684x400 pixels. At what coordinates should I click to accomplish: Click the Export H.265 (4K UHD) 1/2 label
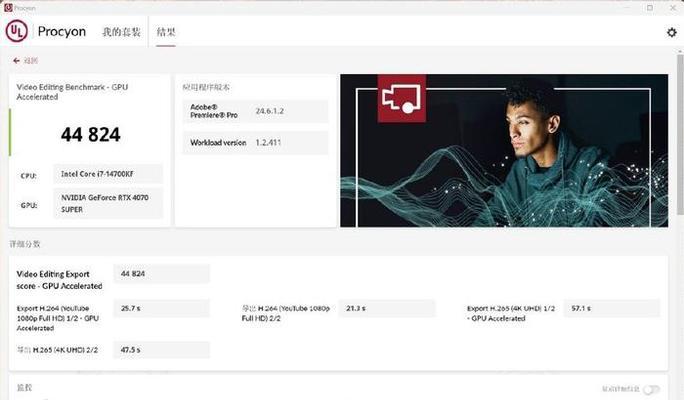[511, 313]
